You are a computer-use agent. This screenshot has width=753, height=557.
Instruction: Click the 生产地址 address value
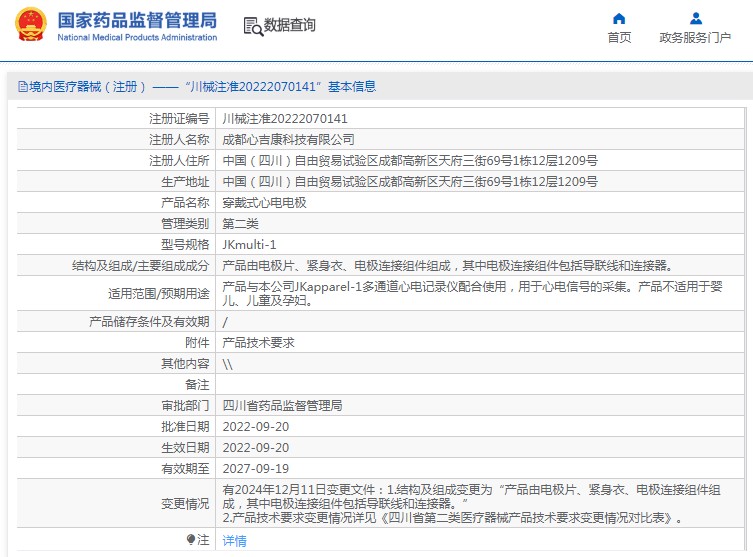click(410, 182)
